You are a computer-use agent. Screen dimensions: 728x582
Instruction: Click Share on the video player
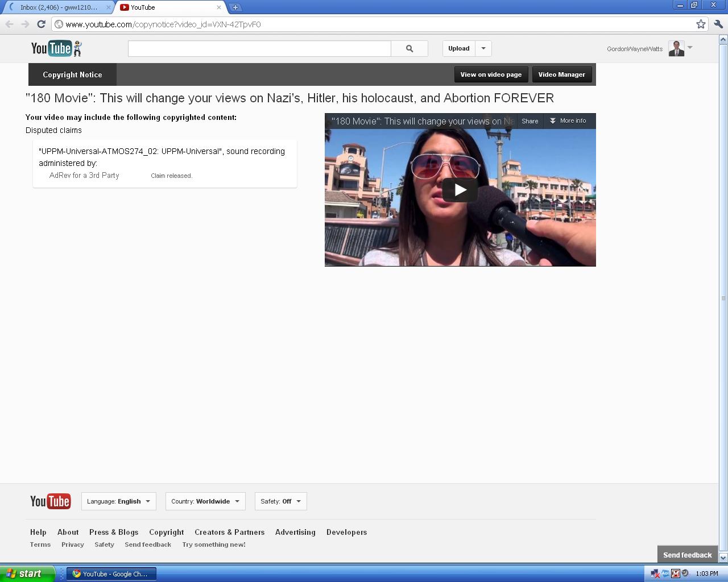point(530,121)
